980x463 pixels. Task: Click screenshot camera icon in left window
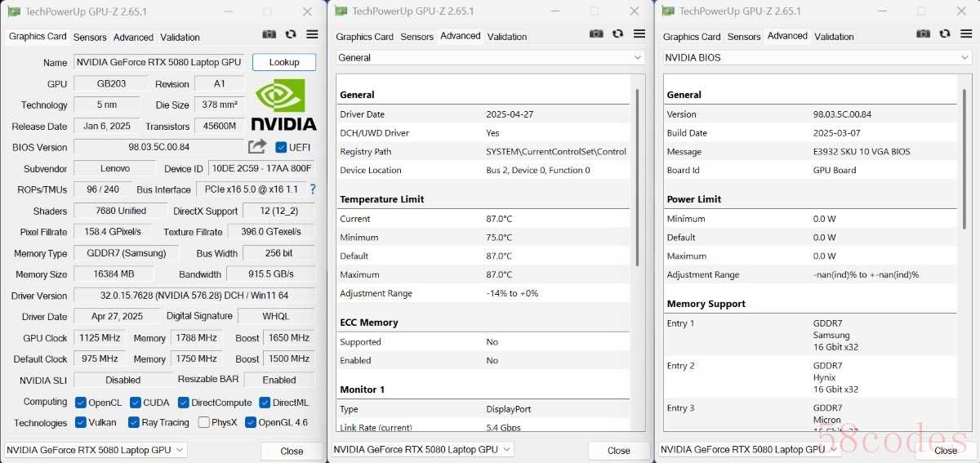pyautogui.click(x=269, y=34)
